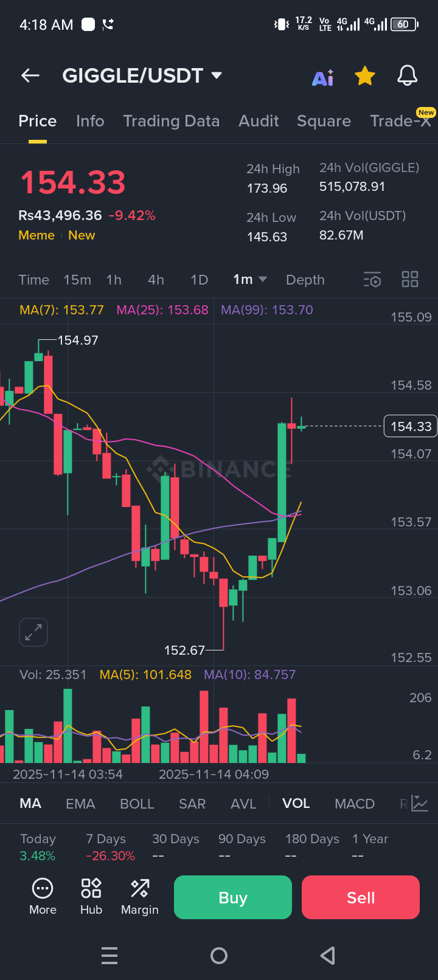The image size is (438, 980).
Task: Open the Square tab
Action: tap(324, 121)
